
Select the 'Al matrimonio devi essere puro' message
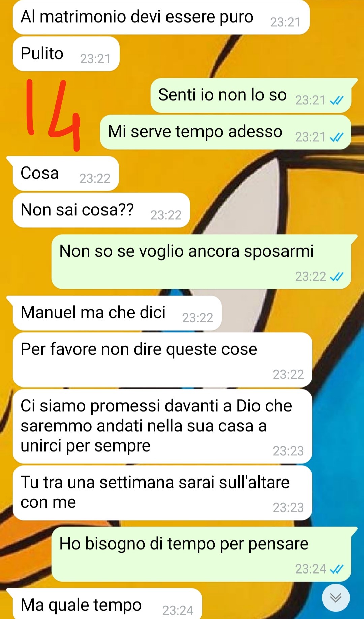coord(161,17)
